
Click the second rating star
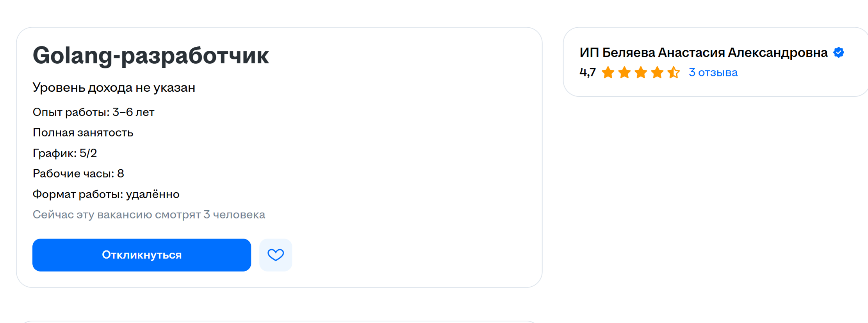[x=624, y=73]
